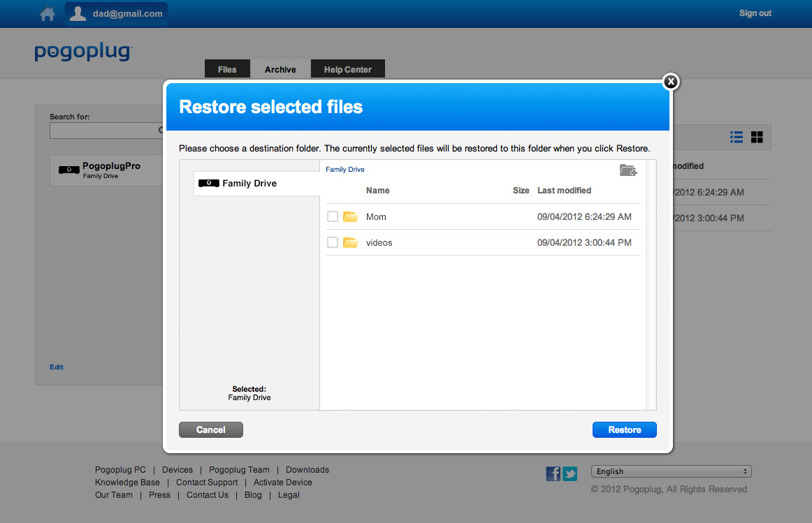This screenshot has height=523, width=812.
Task: Click the home icon in top bar
Action: tap(48, 14)
